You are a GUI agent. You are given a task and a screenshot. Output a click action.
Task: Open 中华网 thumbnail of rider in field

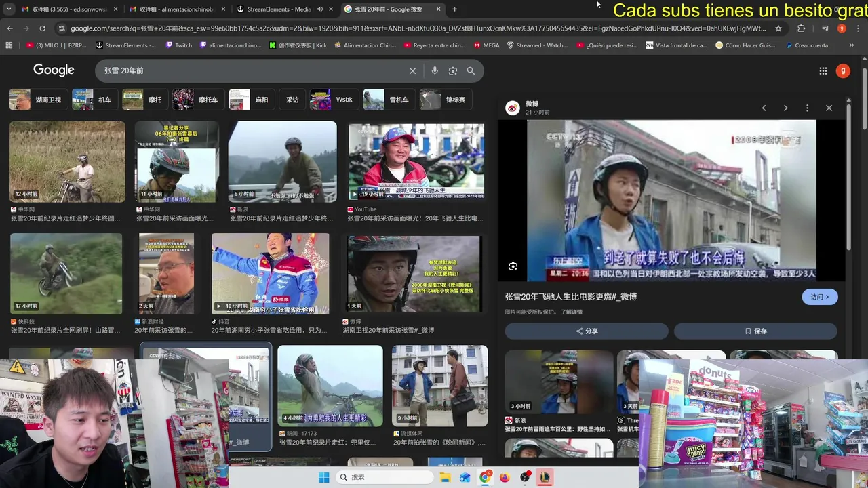coord(67,162)
